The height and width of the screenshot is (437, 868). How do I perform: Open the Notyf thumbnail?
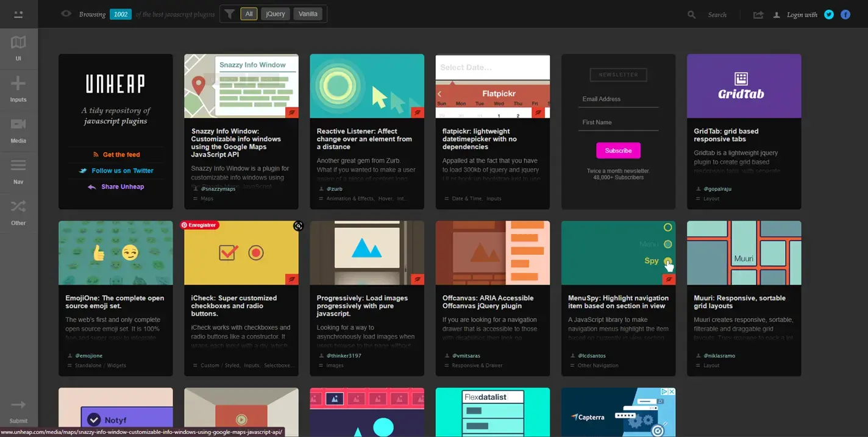pyautogui.click(x=116, y=412)
